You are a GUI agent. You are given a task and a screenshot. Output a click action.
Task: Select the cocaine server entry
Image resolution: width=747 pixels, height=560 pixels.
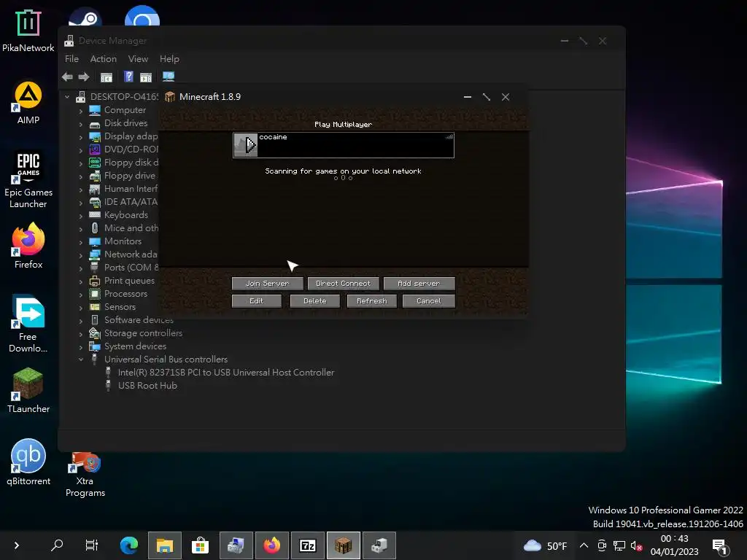point(343,145)
